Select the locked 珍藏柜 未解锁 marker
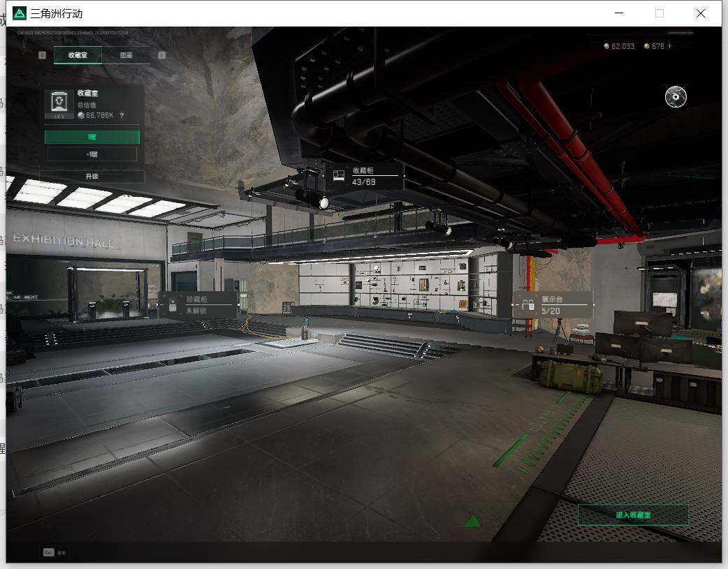728x569 pixels. (x=198, y=305)
